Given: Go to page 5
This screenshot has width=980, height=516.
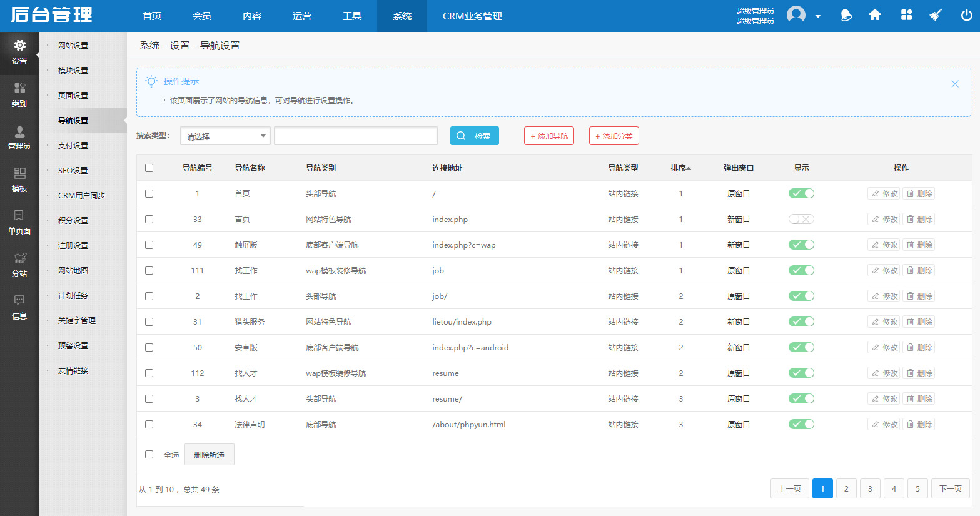Looking at the screenshot, I should (x=917, y=488).
